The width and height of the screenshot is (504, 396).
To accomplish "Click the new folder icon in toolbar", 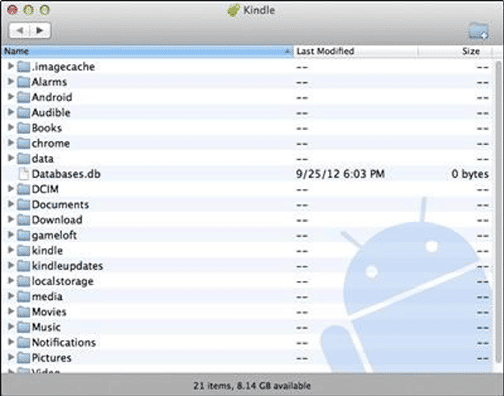I will tap(478, 31).
